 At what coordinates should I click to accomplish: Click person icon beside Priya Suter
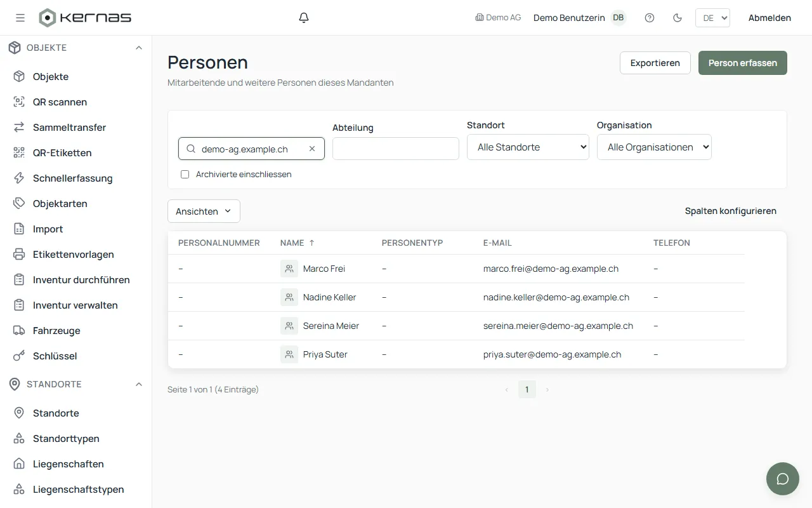pos(289,354)
